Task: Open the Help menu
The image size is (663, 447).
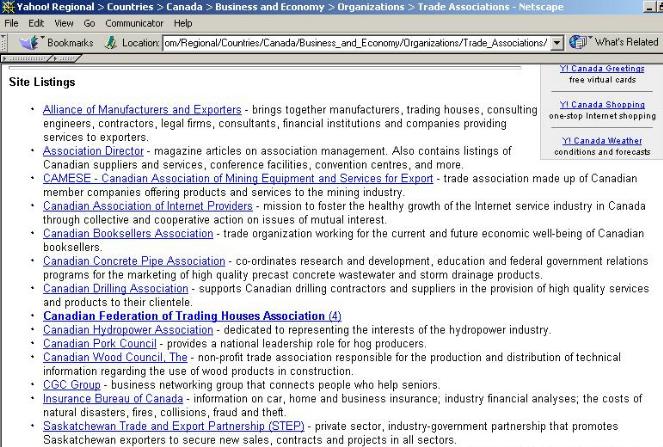Action: coord(183,23)
